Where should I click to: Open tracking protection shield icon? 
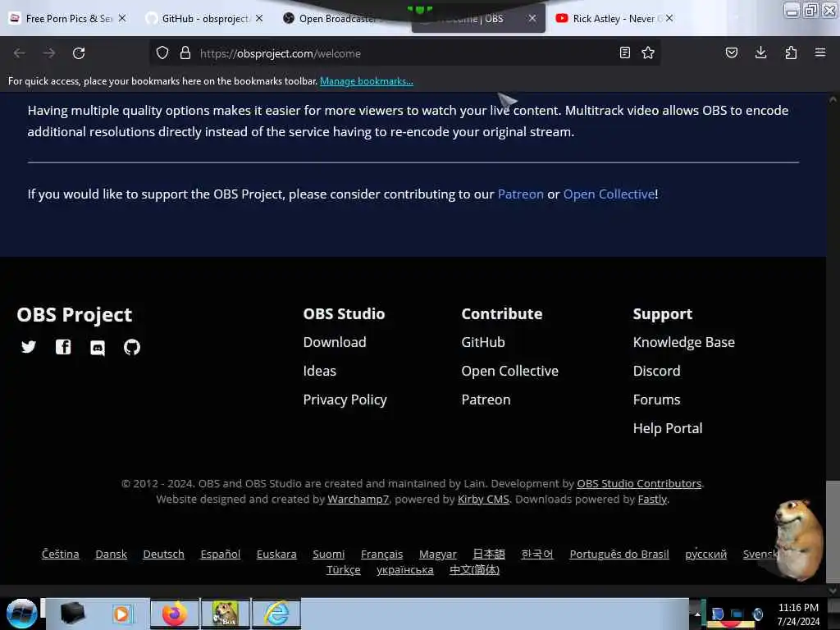162,52
